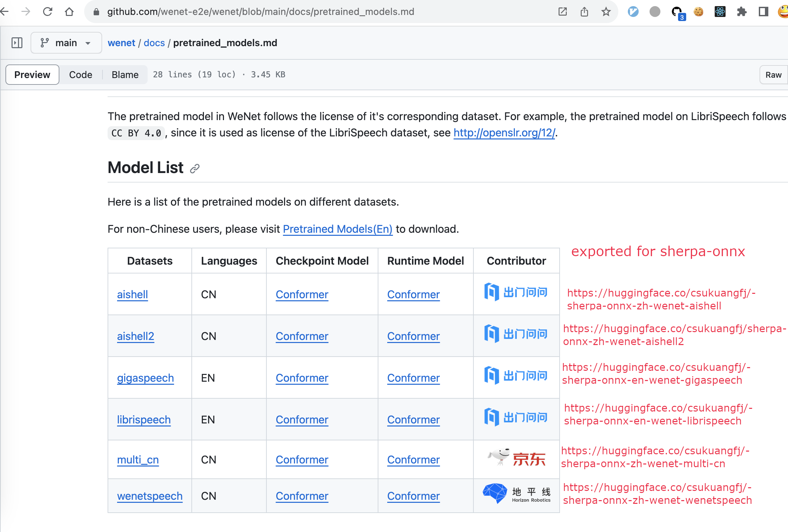The image size is (788, 532).
Task: Switch to the Code tab
Action: pos(80,75)
